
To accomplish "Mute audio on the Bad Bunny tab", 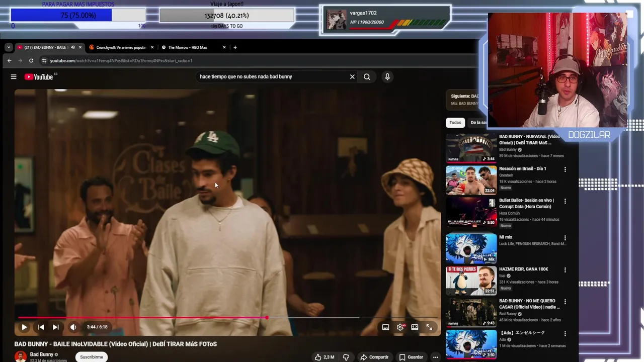I will pyautogui.click(x=72, y=47).
